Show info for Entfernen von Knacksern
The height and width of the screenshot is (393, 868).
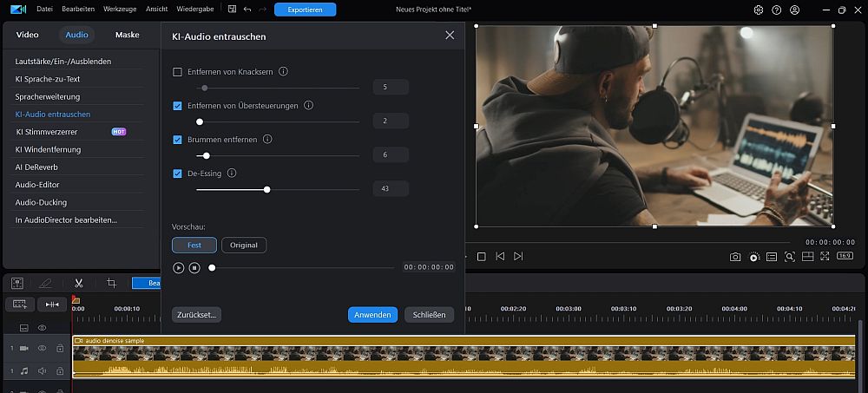click(284, 71)
